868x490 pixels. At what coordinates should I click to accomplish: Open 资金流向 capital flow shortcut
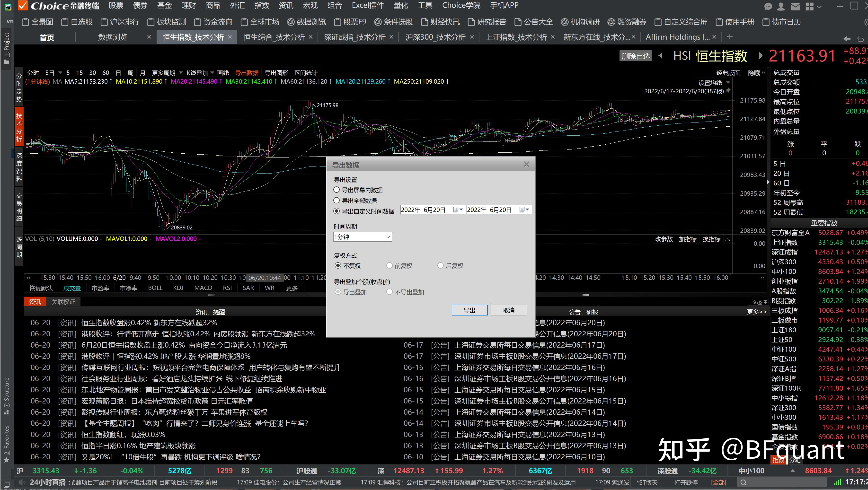(213, 22)
